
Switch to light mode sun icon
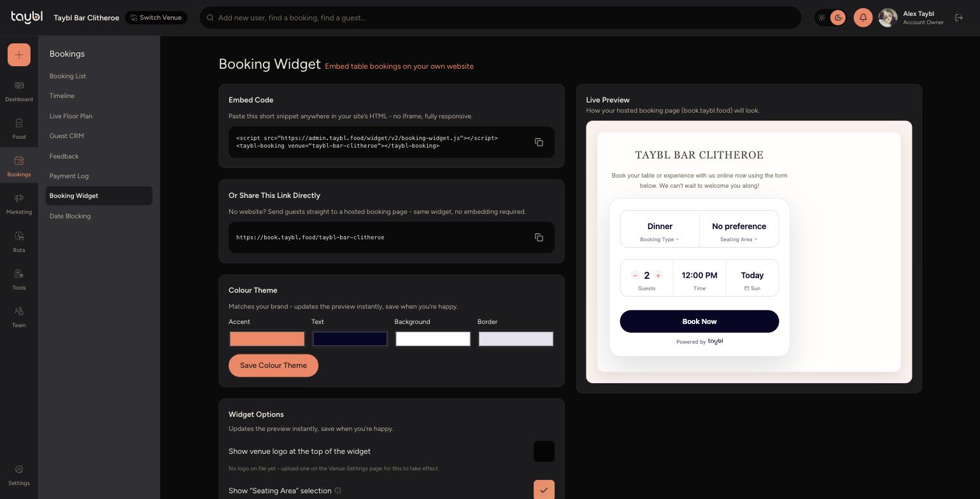(821, 18)
